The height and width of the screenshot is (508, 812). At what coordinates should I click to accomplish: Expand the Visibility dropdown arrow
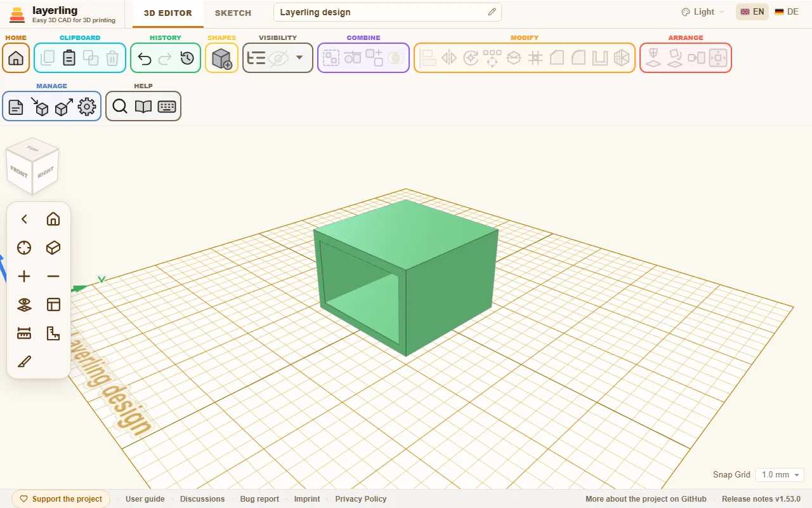click(x=299, y=58)
